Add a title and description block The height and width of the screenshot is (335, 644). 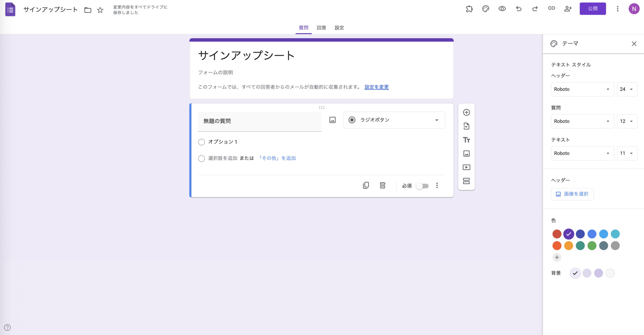pos(467,140)
